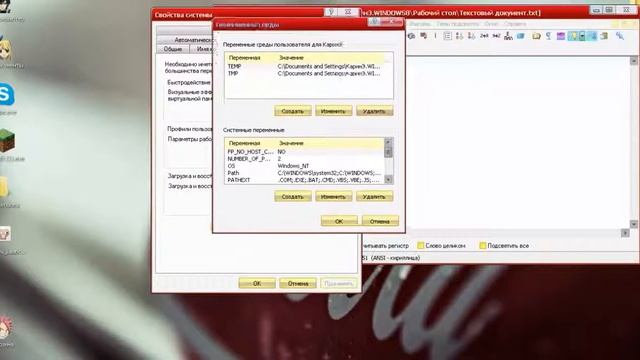Image resolution: width=640 pixels, height=360 pixels.
Task: Open the highlighter dropdown arrow in toolbar
Action: 582,36
